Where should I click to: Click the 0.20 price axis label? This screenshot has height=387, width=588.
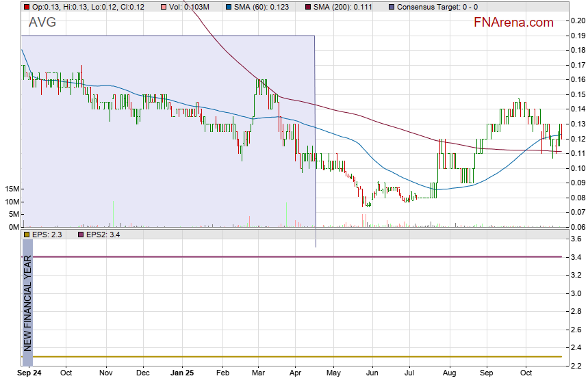576,21
